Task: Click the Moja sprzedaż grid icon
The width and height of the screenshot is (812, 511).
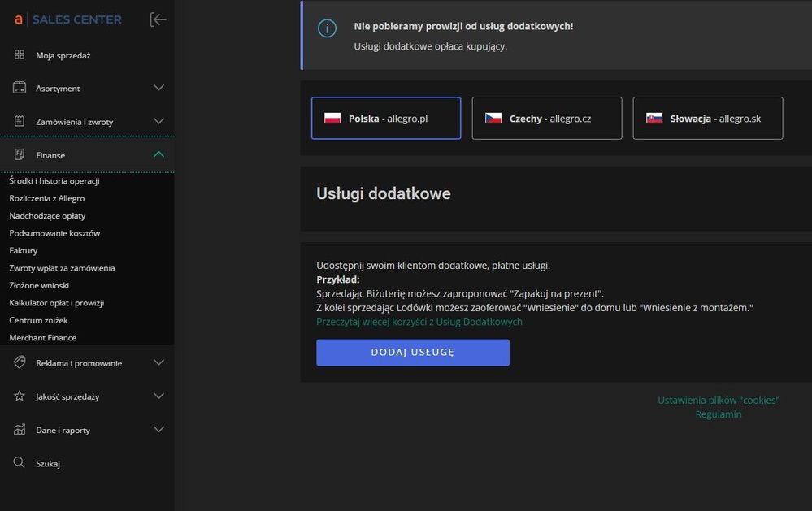Action: (x=20, y=55)
